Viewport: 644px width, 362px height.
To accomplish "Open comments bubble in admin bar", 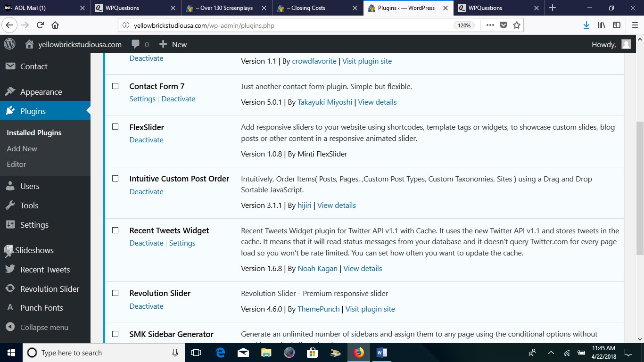I will (136, 44).
